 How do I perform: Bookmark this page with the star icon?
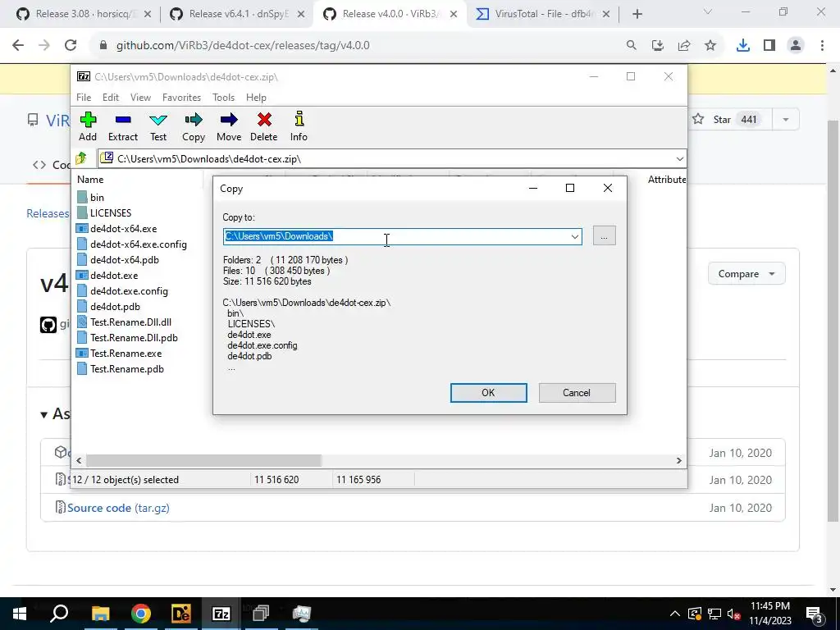click(x=710, y=46)
